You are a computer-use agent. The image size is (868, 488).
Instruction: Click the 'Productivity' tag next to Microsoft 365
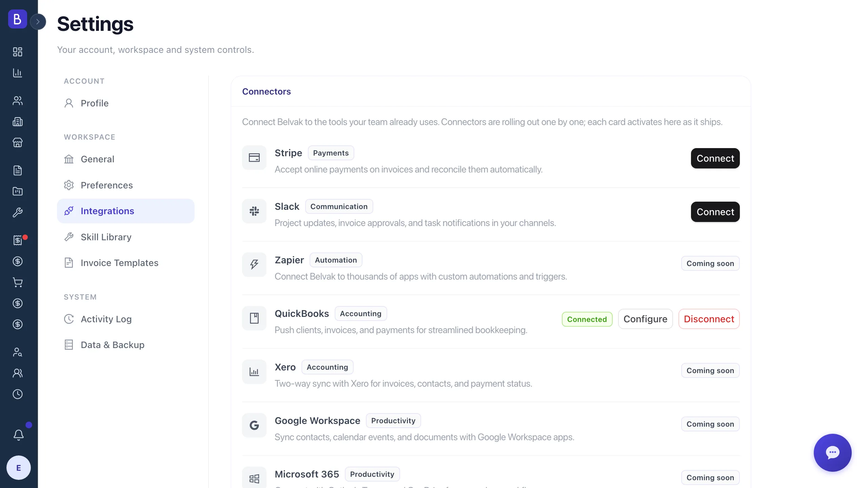pos(372,474)
